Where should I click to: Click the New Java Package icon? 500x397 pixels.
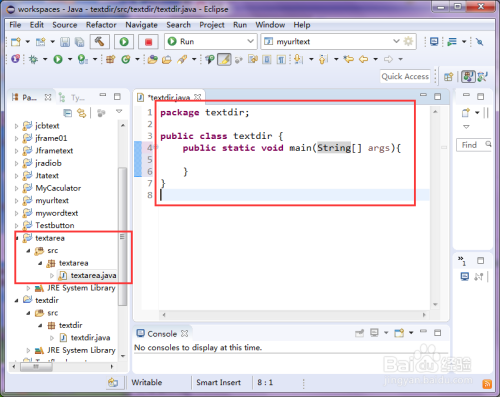click(x=110, y=59)
